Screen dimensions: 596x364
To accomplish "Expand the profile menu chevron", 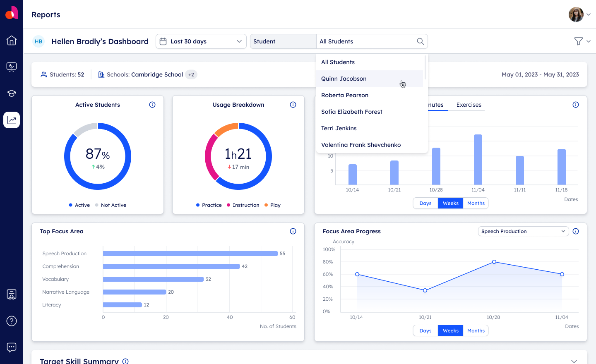I will pos(589,14).
